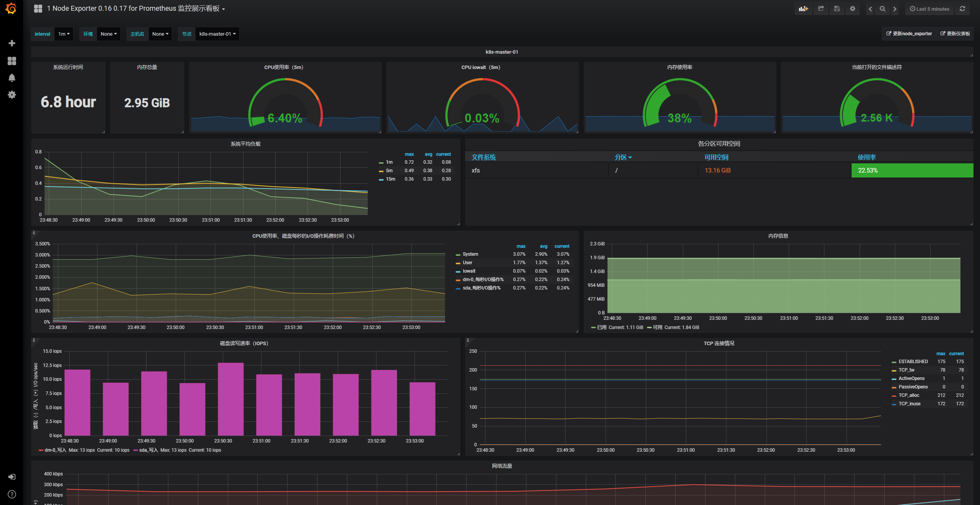Open Configuration gear in left sidebar
The height and width of the screenshot is (505, 980).
coord(12,95)
